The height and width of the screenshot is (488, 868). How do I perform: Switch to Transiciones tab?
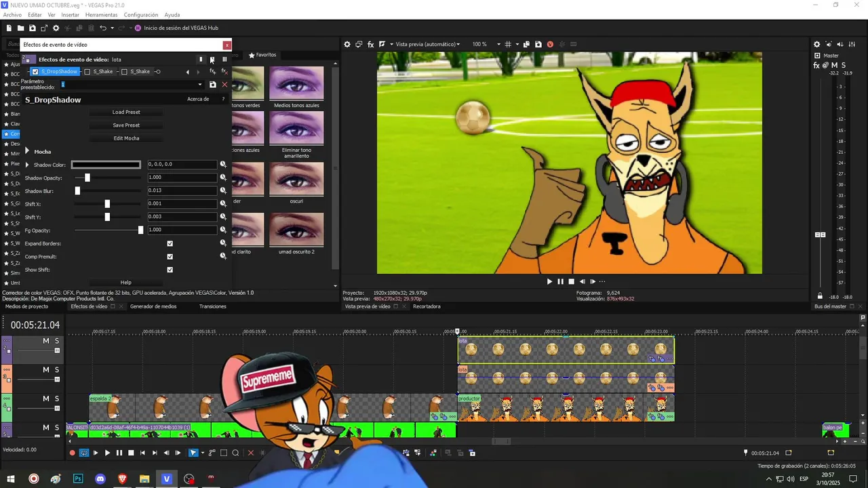tap(213, 306)
